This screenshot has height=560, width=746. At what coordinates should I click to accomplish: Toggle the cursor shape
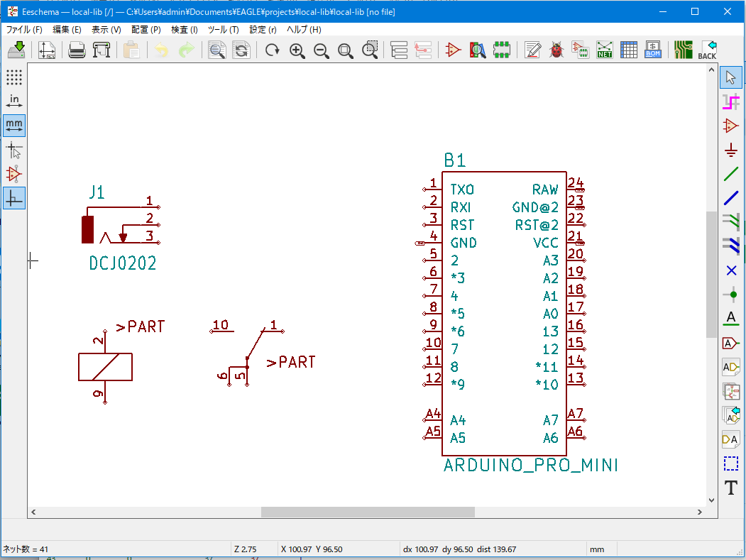coord(14,150)
